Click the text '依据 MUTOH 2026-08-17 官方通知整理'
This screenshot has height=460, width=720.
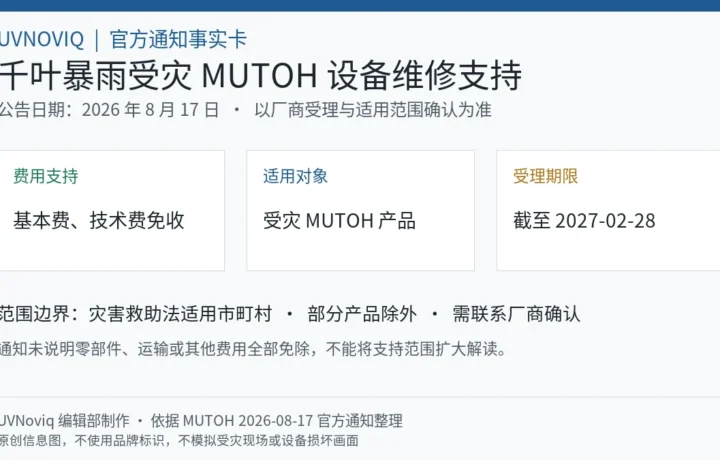click(x=277, y=421)
